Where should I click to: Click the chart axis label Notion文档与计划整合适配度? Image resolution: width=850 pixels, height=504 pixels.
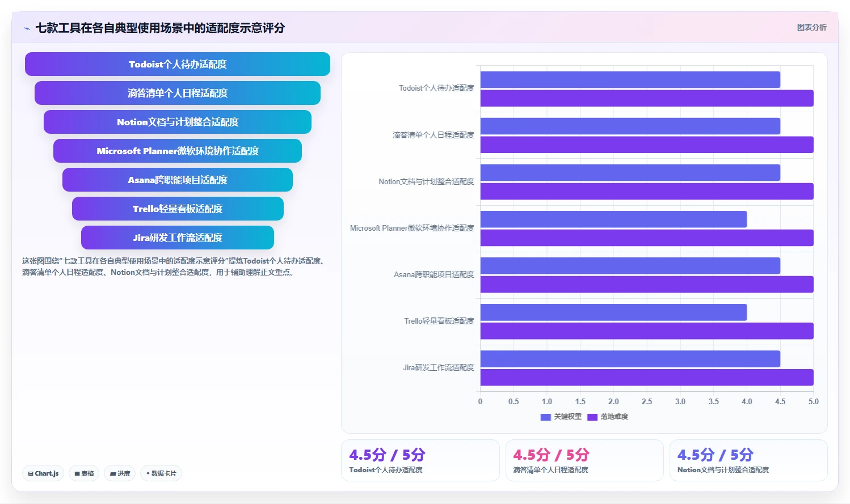click(x=426, y=181)
